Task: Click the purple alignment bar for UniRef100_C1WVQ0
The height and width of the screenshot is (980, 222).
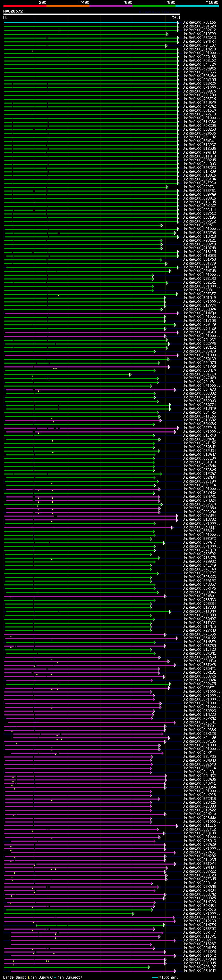Action: point(92,313)
